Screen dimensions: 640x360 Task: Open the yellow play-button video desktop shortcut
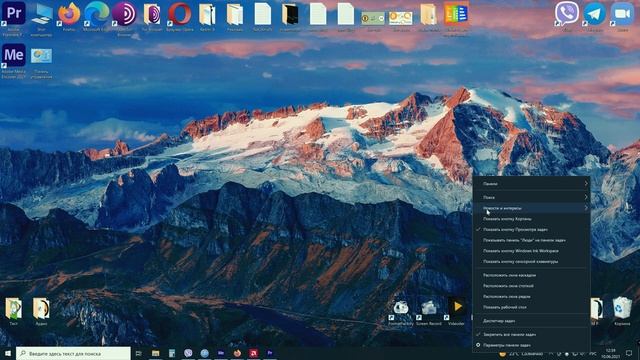pos(456,312)
